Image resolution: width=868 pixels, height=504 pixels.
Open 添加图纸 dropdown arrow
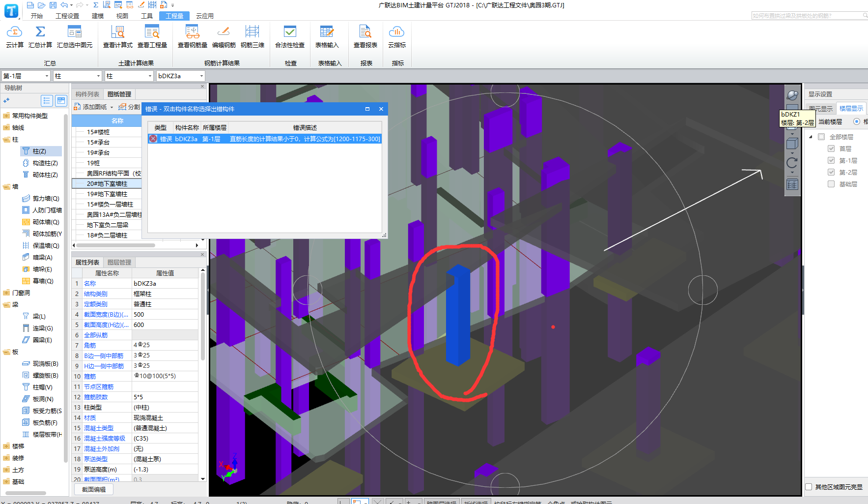(112, 107)
